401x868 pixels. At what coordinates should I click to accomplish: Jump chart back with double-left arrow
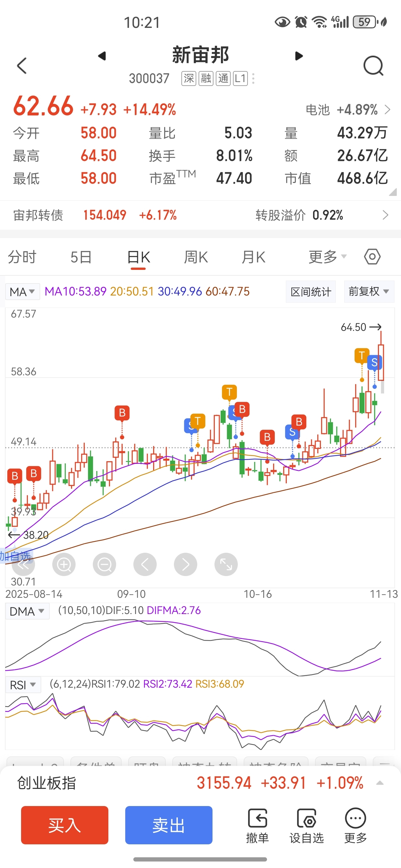pos(23,564)
